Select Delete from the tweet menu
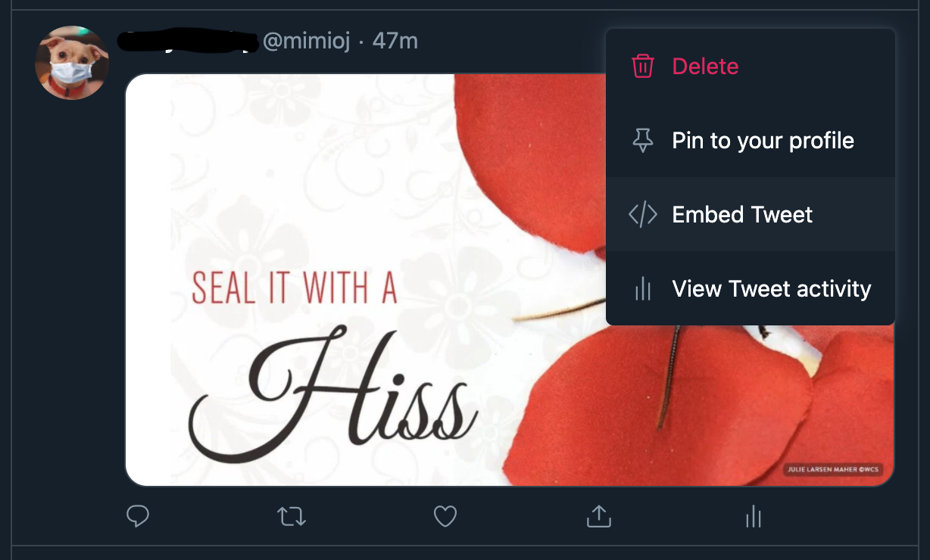The height and width of the screenshot is (560, 930). [x=705, y=67]
